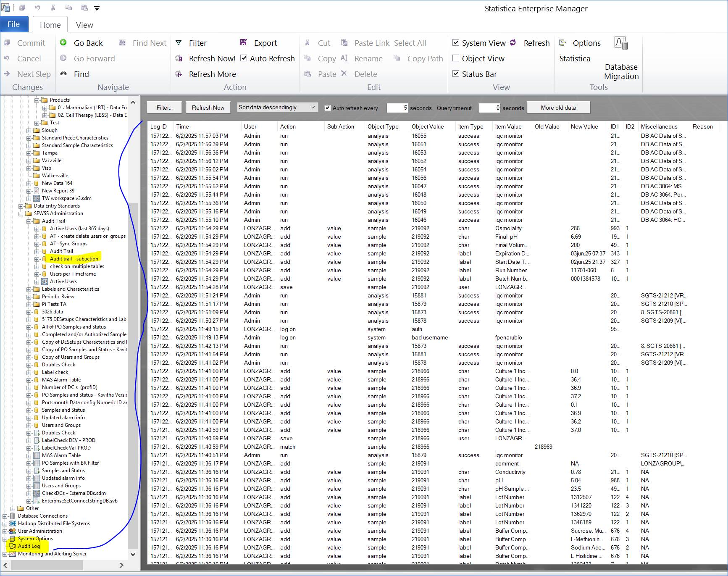Click the Refresh Now! icon in ribbon
Image resolution: width=728 pixels, height=576 pixels.
point(179,58)
